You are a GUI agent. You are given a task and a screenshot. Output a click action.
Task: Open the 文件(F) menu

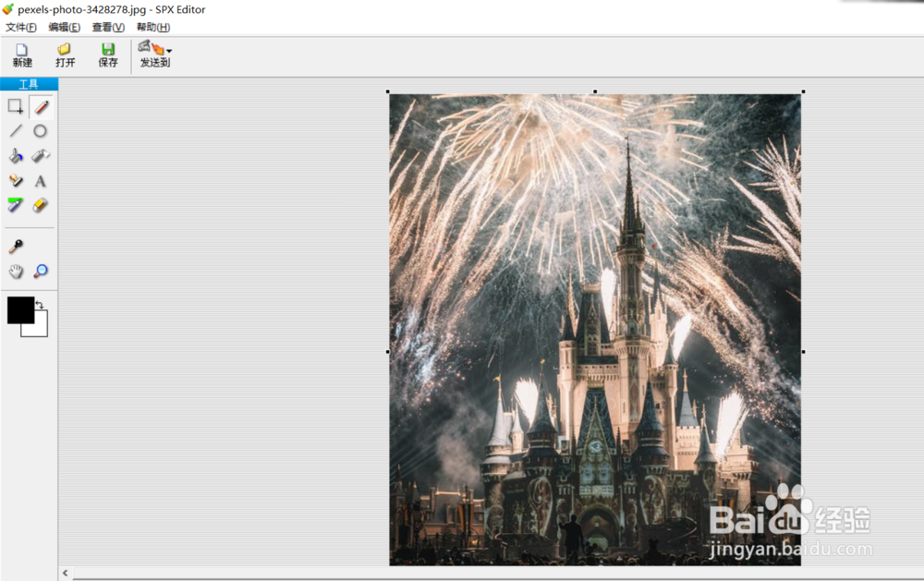(21, 27)
